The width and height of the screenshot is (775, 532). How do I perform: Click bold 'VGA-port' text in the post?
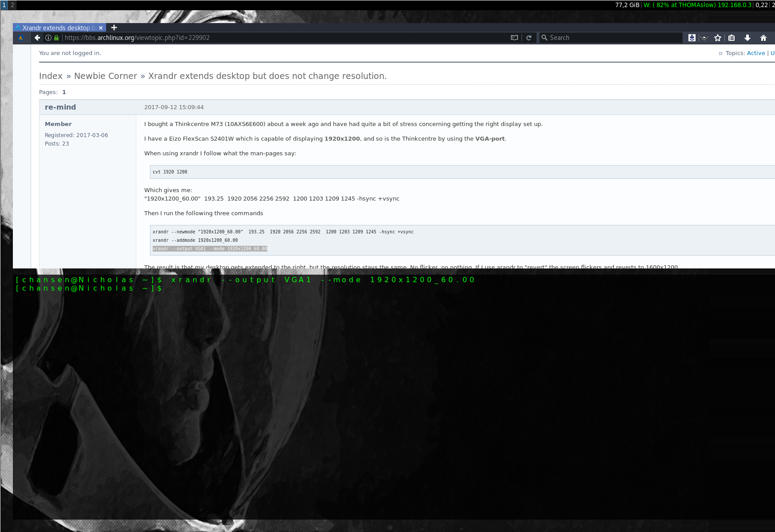point(490,138)
